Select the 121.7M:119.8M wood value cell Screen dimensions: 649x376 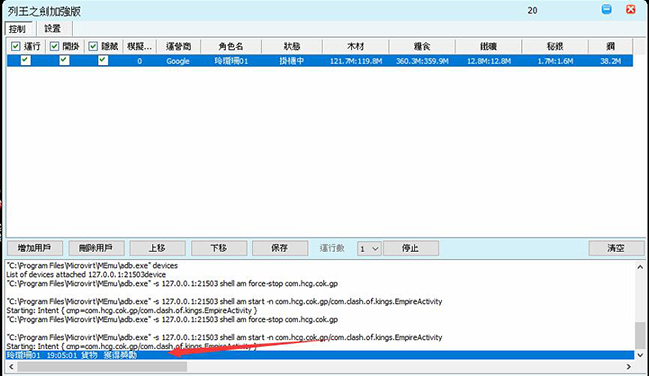356,61
